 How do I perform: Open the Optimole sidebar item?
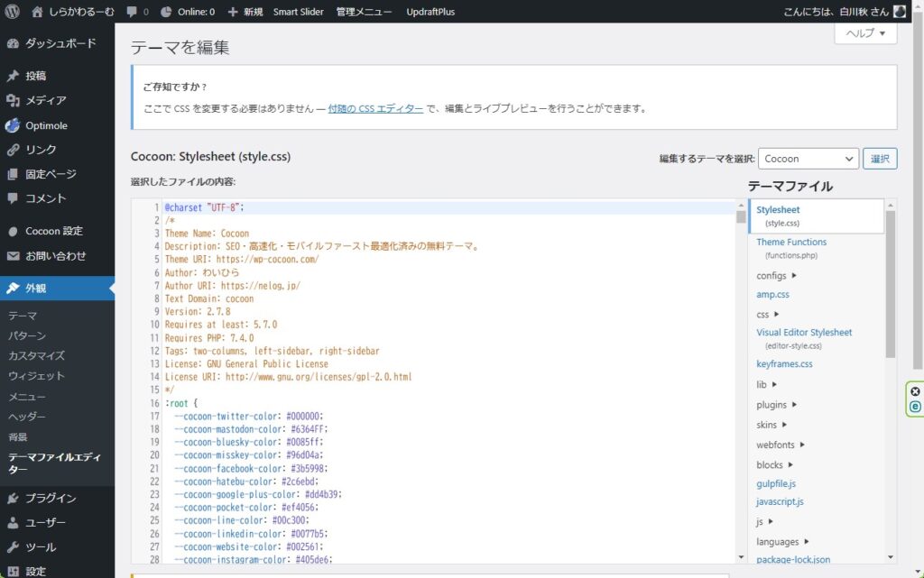coord(46,125)
